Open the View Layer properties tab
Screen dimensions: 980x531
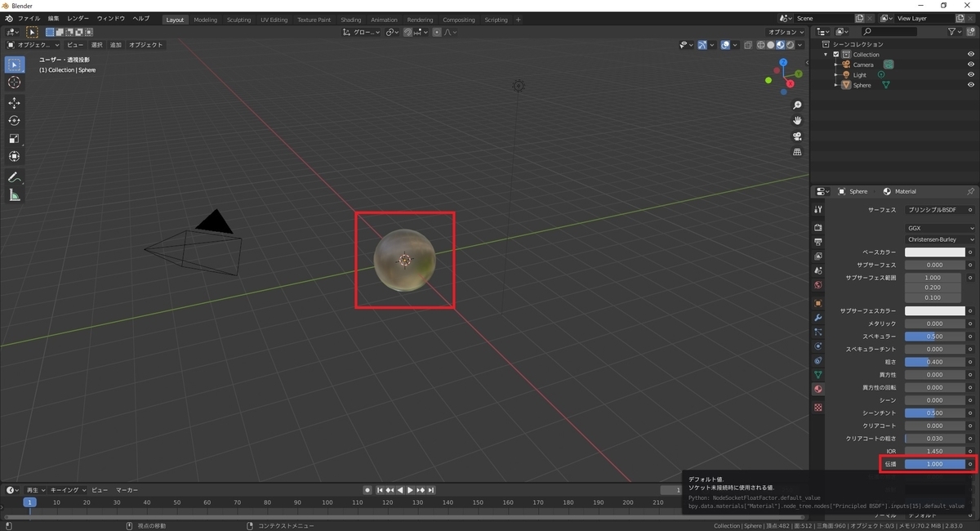[x=818, y=257]
